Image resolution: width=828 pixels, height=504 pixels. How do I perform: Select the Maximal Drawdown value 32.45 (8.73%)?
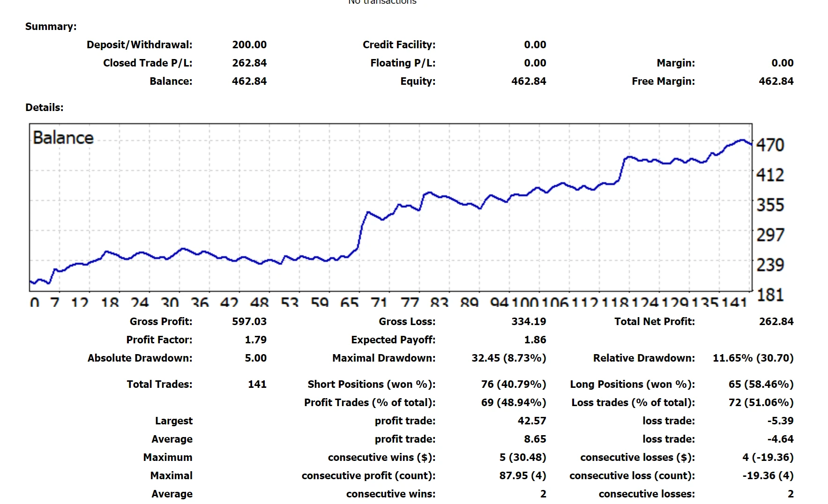point(508,358)
